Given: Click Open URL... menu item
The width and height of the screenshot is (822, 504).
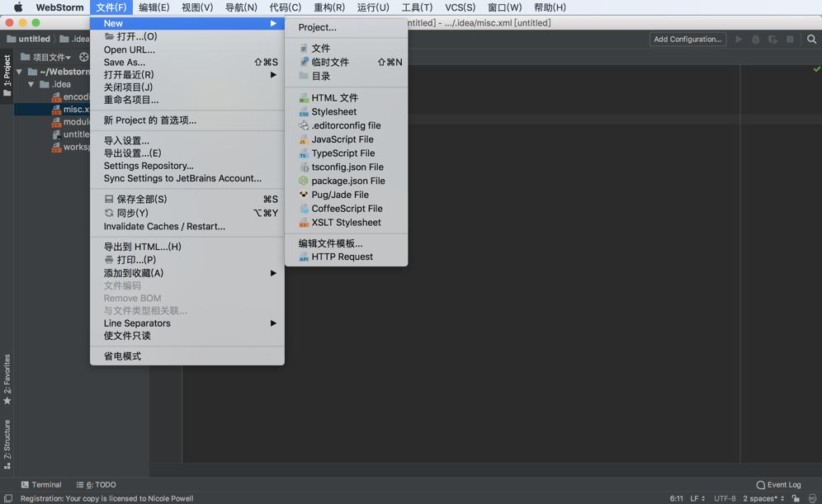Looking at the screenshot, I should pos(187,49).
